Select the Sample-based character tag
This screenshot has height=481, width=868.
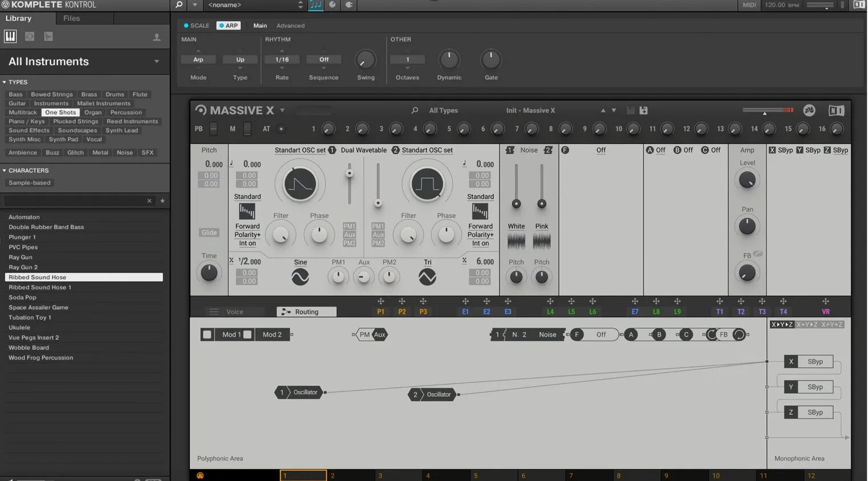point(30,183)
